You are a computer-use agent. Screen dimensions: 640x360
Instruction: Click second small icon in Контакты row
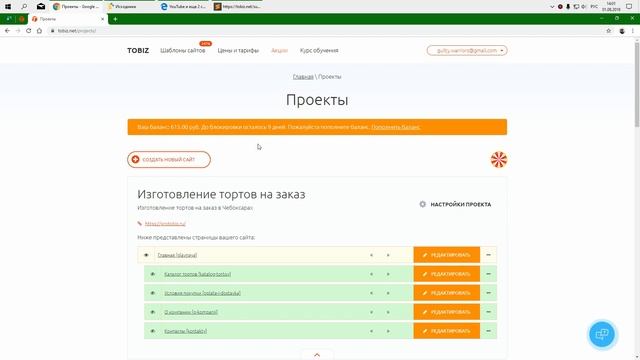pyautogui.click(x=388, y=331)
